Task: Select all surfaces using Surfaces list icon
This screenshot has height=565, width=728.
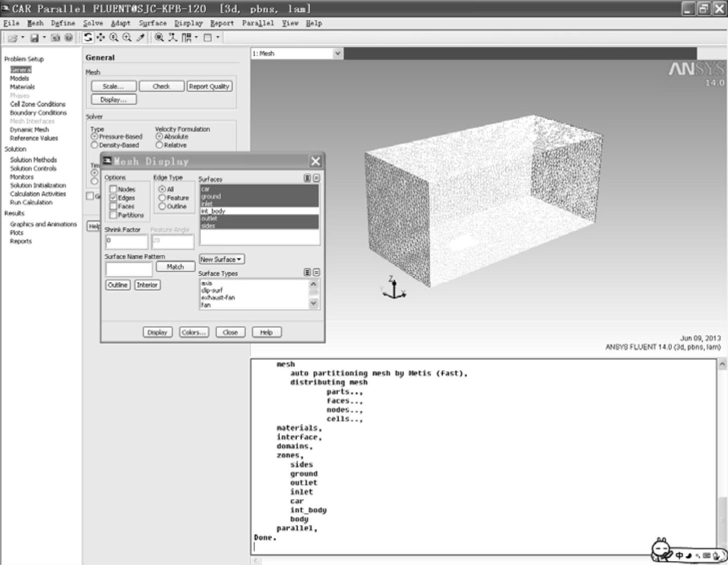Action: [x=307, y=178]
